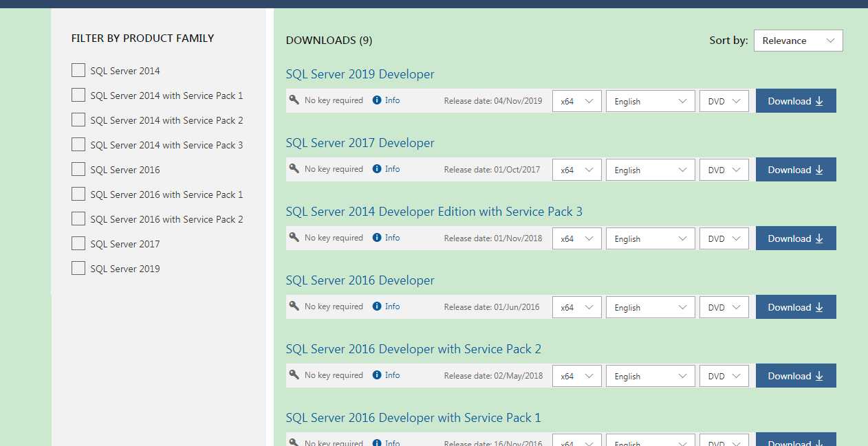Download SQL Server 2019 Developer
This screenshot has height=446, width=868.
(796, 101)
